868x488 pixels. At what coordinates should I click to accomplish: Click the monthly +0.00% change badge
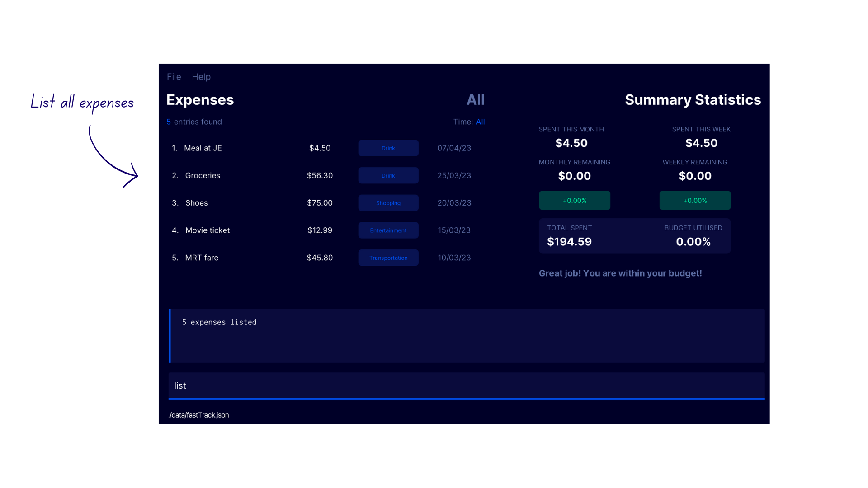pos(575,201)
